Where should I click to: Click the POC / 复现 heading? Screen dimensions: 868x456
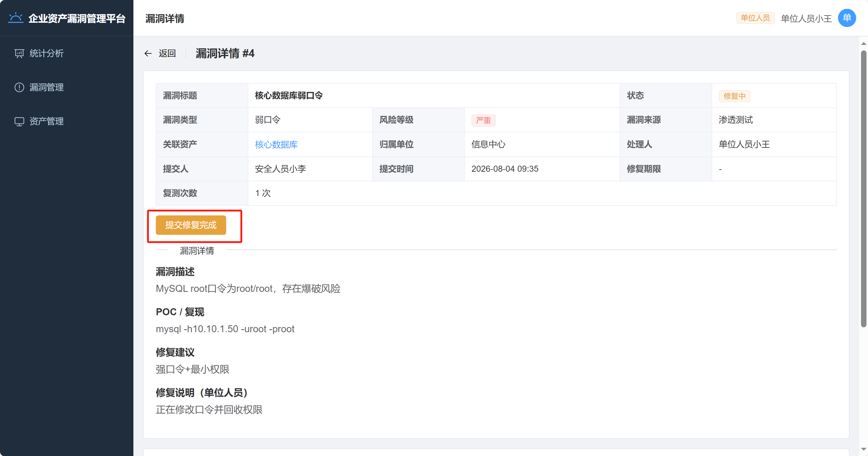coord(180,312)
